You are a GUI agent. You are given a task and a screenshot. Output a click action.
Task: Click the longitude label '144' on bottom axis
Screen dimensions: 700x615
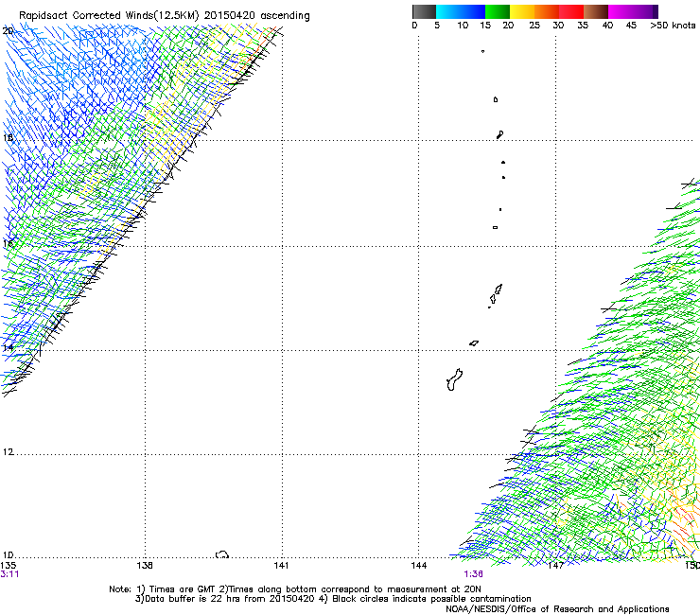418,566
